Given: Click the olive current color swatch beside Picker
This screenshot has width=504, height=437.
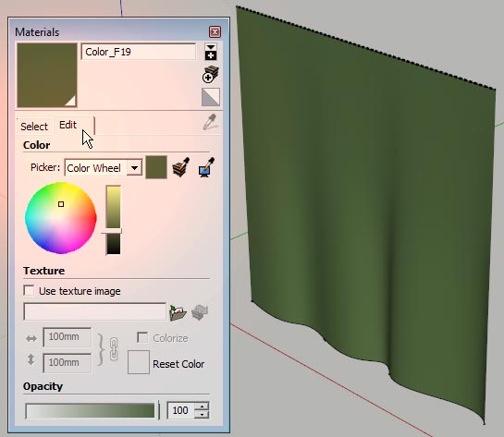Looking at the screenshot, I should (156, 167).
